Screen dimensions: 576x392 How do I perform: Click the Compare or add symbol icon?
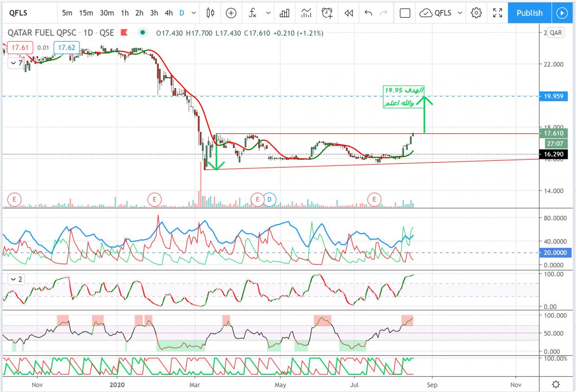point(231,13)
